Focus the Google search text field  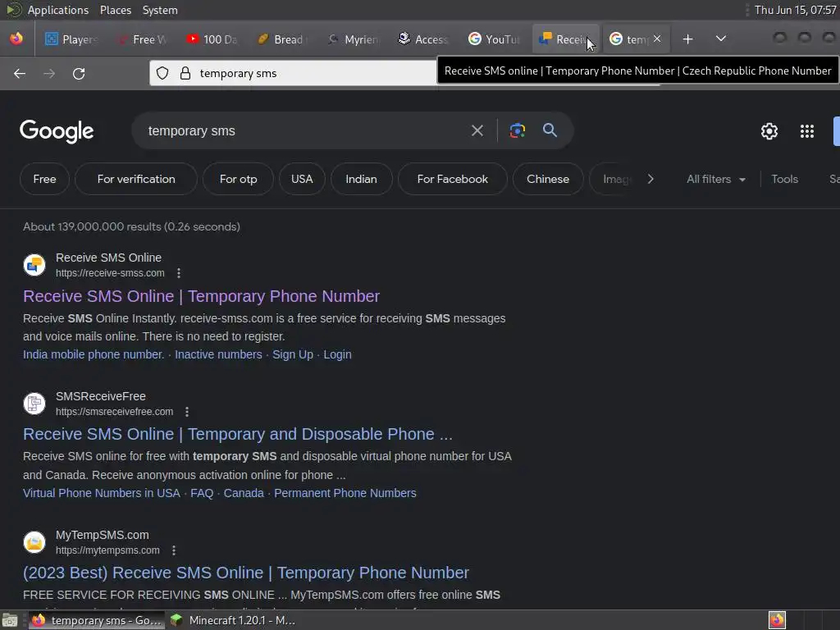pyautogui.click(x=305, y=130)
